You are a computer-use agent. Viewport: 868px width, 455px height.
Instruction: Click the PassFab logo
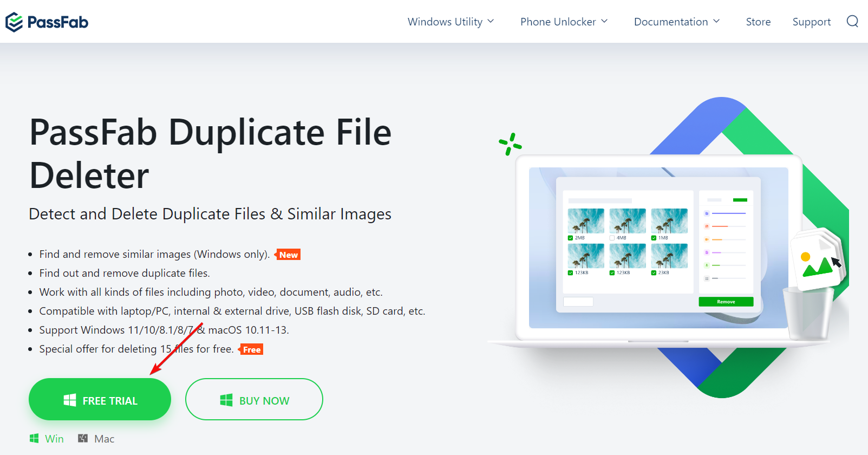pyautogui.click(x=47, y=22)
